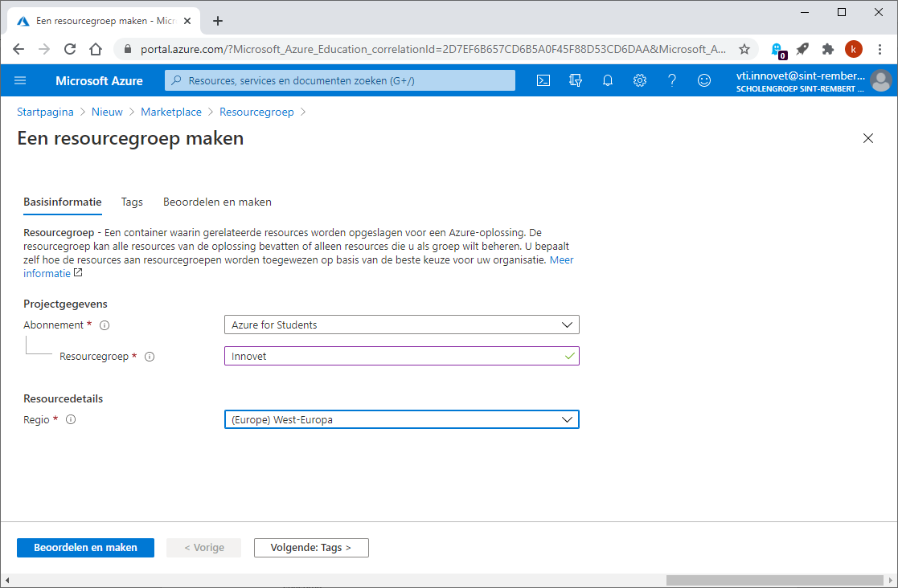Open Cloud Shell from the top bar
This screenshot has height=588, width=898.
click(543, 80)
